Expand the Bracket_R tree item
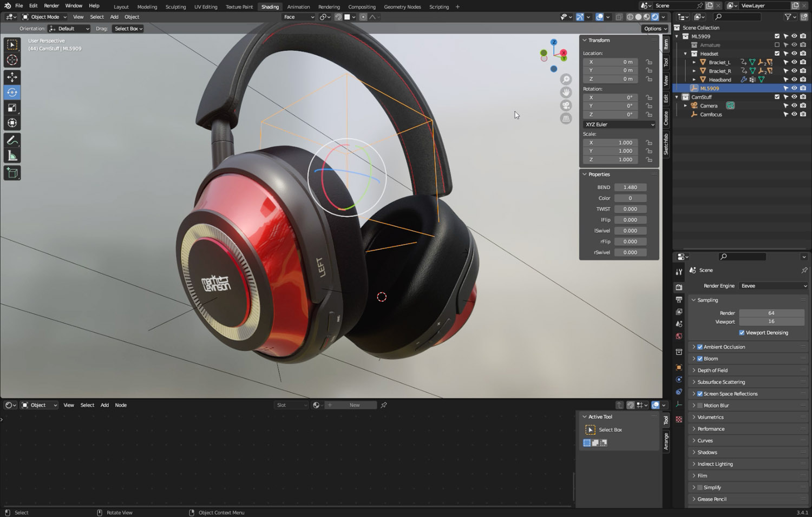The height and width of the screenshot is (517, 812). (695, 71)
